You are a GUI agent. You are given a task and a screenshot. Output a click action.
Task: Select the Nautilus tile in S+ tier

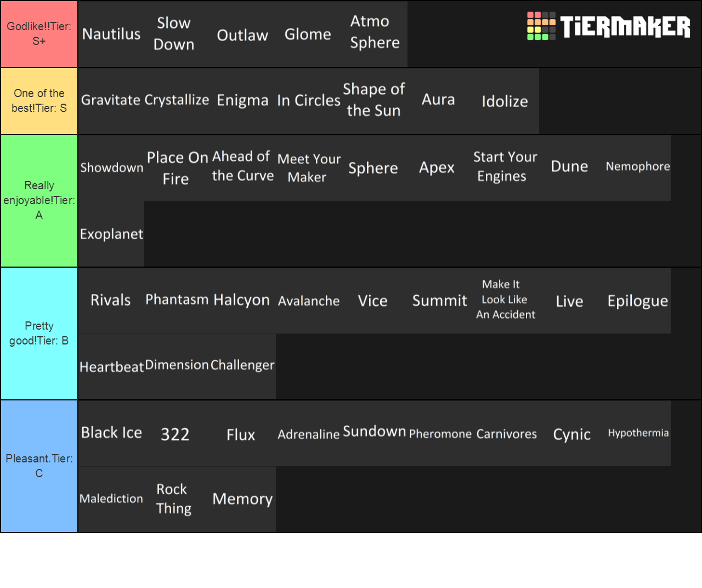tap(111, 34)
